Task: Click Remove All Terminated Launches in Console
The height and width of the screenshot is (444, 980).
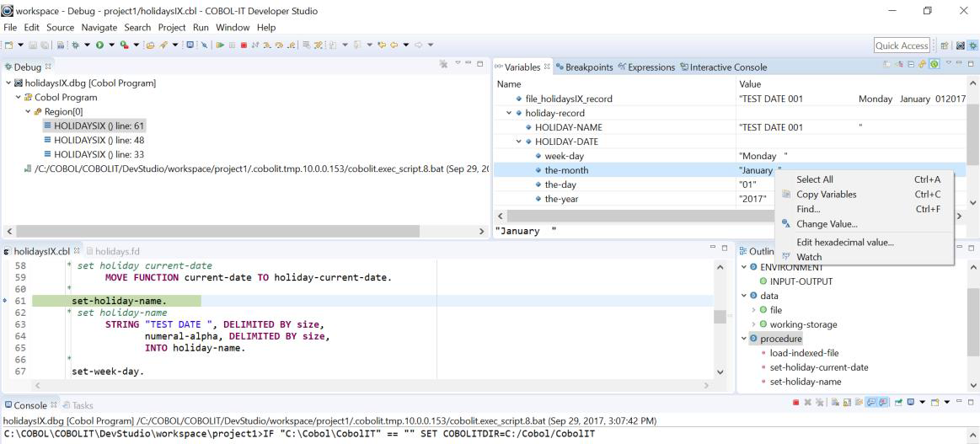Action: 819,402
